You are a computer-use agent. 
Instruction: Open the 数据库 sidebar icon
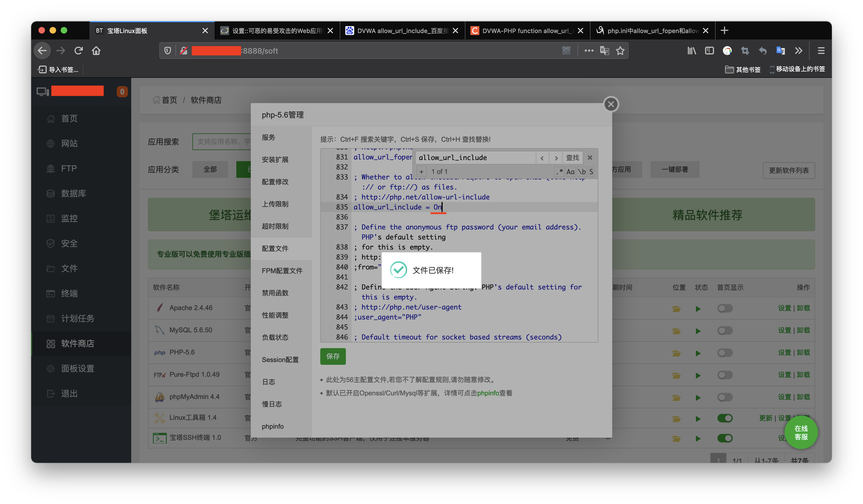click(74, 193)
